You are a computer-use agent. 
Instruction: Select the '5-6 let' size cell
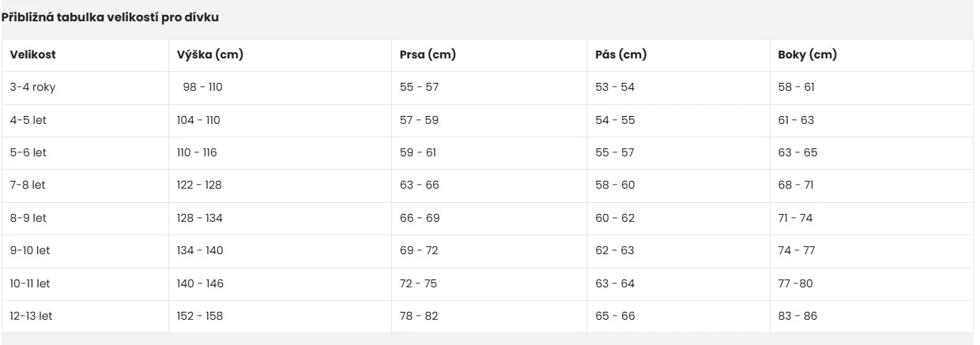point(30,153)
